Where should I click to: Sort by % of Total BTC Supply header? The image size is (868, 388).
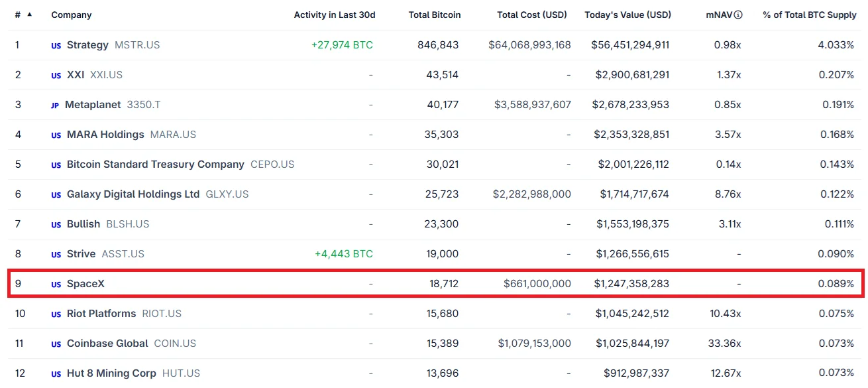coord(808,15)
